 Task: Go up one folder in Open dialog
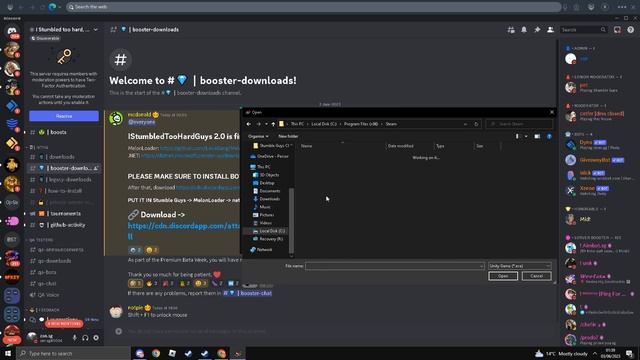[273, 124]
